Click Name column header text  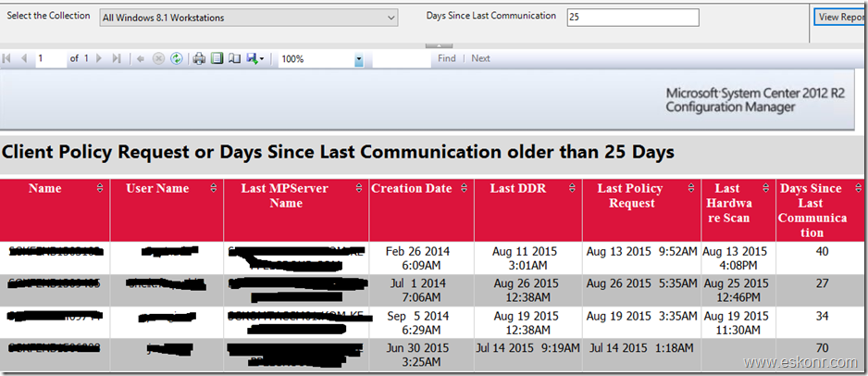[44, 188]
